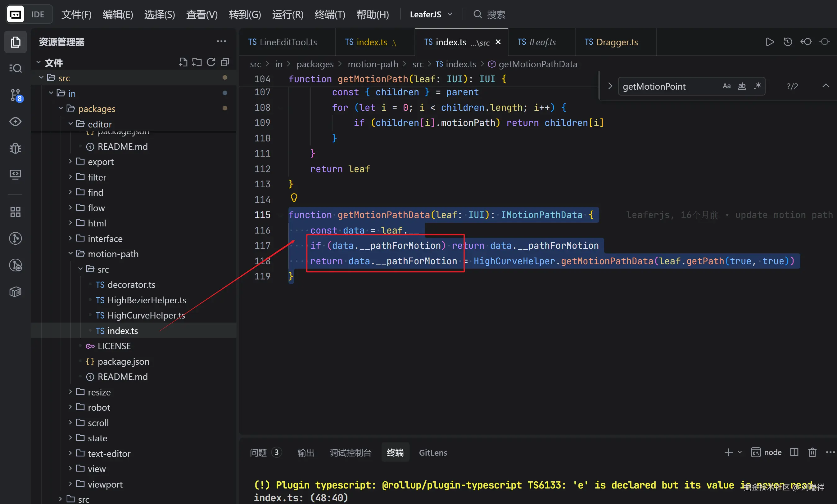Expand the flow folder
Viewport: 837px width, 504px height.
point(96,208)
